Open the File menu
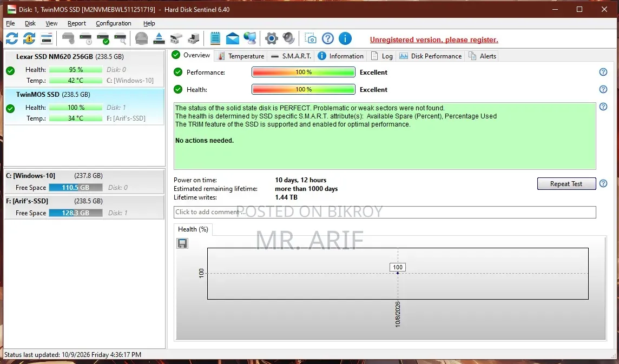 pyautogui.click(x=10, y=23)
